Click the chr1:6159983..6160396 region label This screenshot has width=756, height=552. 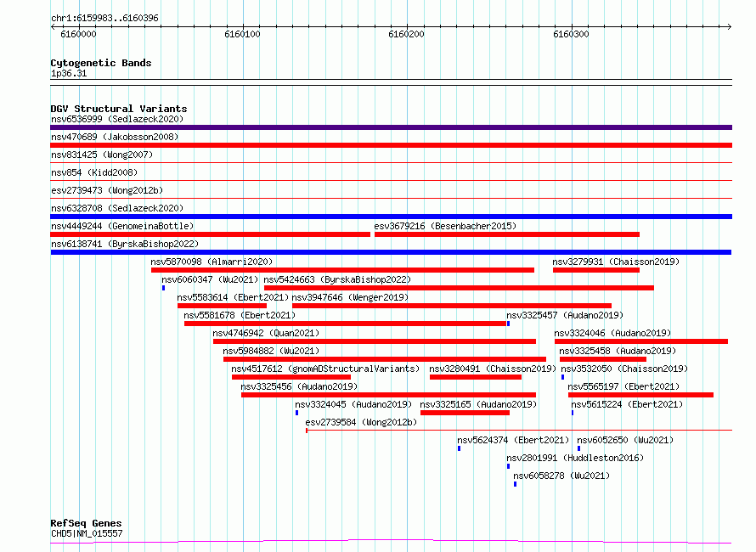click(x=104, y=19)
